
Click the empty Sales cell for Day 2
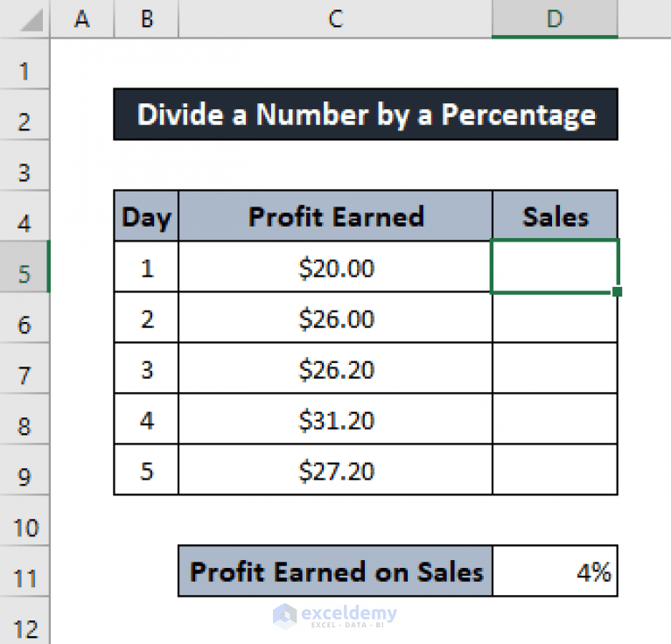tap(555, 318)
